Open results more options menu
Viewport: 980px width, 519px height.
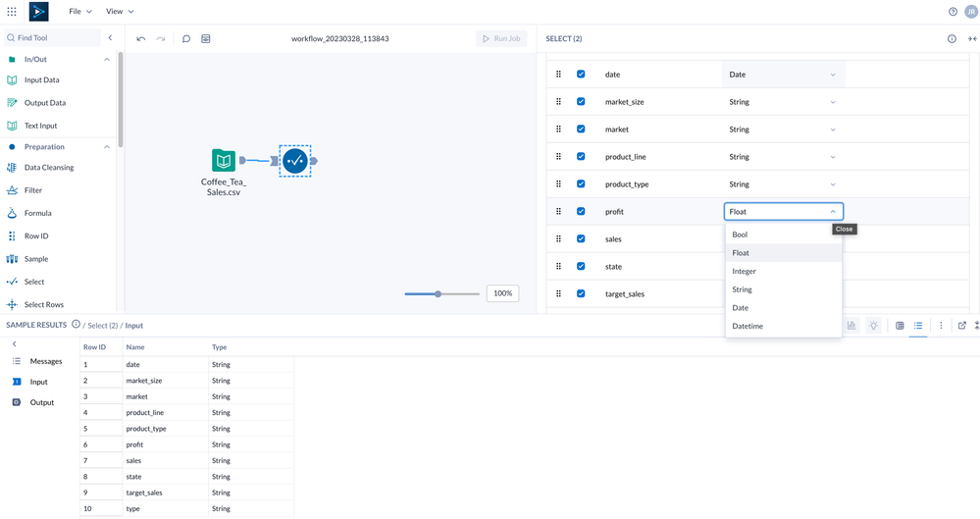click(941, 325)
